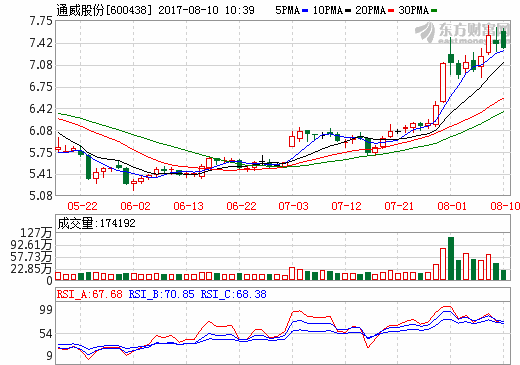The height and width of the screenshot is (365, 520).
Task: Click the black 10PMA color marker
Action: click(348, 11)
